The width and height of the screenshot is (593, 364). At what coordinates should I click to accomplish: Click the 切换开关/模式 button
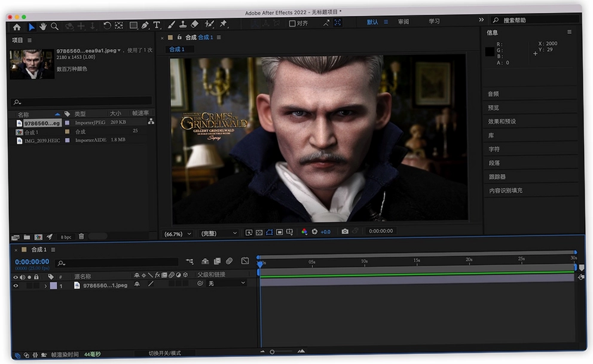164,353
